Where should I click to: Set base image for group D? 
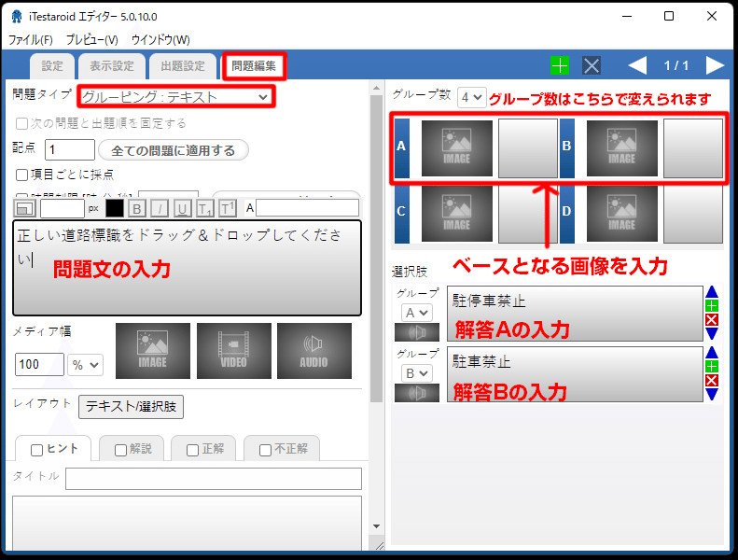[621, 214]
